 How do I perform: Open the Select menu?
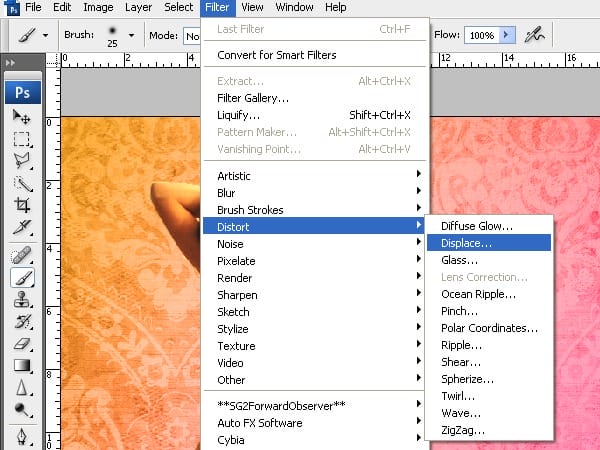pyautogui.click(x=178, y=7)
